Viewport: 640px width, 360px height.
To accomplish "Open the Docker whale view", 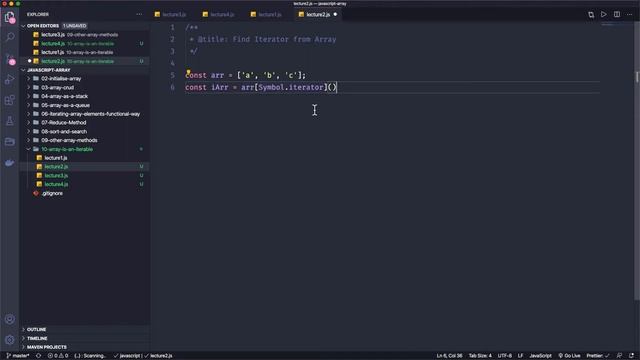I will point(9,163).
